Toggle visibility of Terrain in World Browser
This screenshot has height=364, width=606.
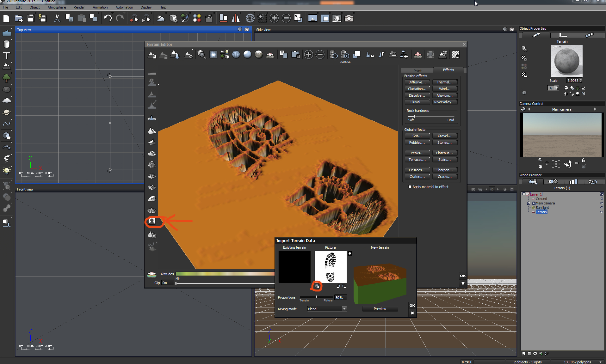602,212
